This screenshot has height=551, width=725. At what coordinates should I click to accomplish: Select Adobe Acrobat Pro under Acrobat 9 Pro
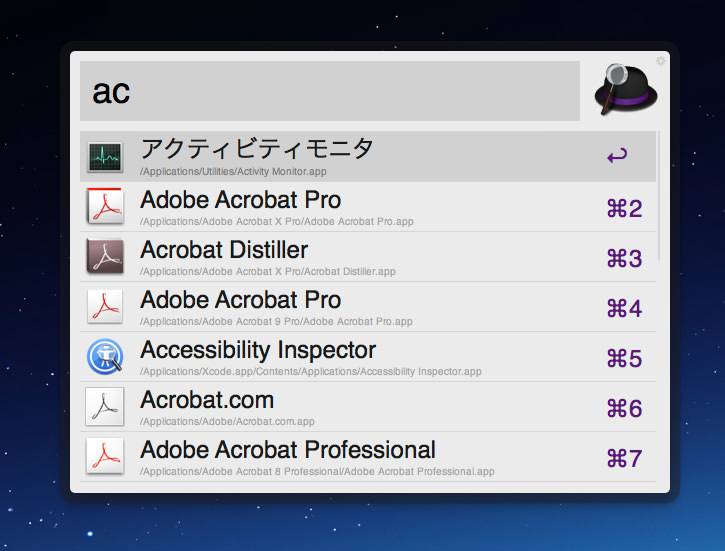click(x=368, y=306)
